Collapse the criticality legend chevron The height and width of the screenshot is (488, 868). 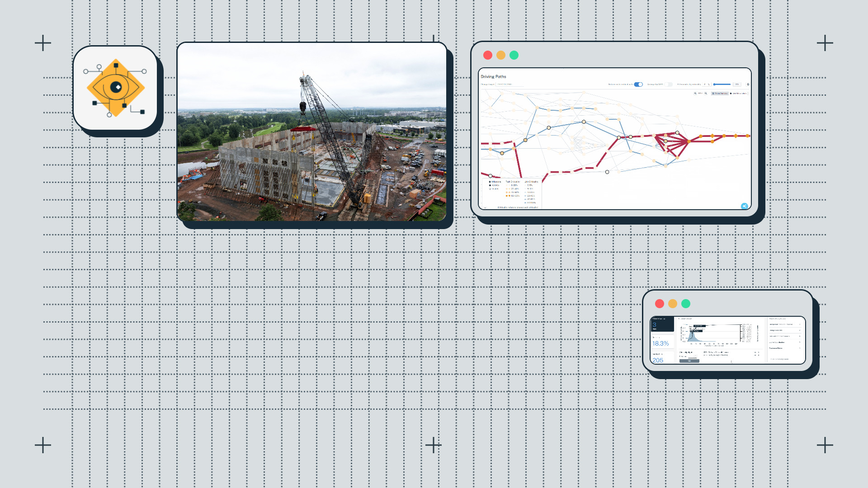point(485,207)
